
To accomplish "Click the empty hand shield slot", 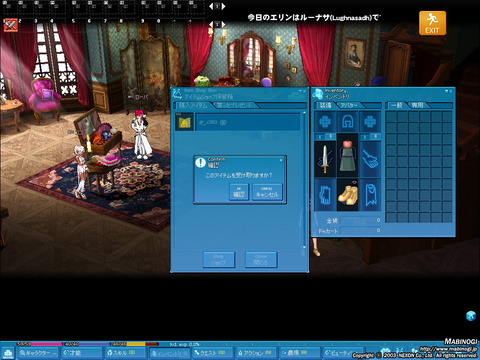I will pos(370,159).
